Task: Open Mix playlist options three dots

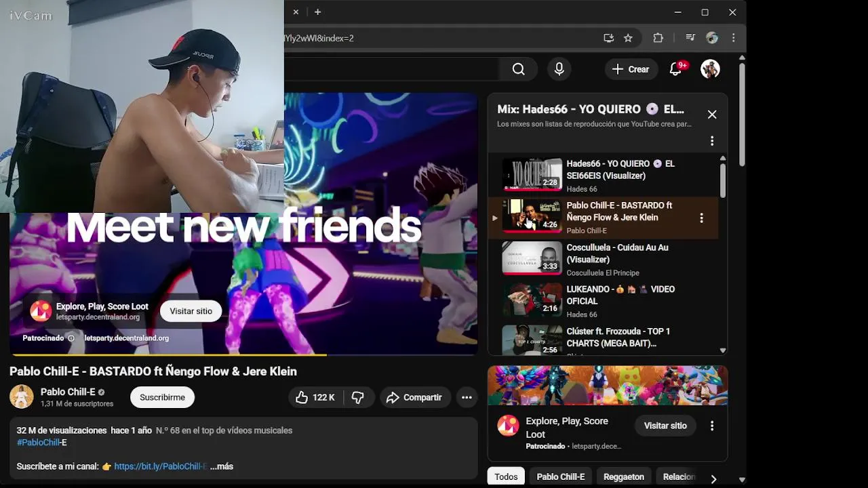Action: 712,141
